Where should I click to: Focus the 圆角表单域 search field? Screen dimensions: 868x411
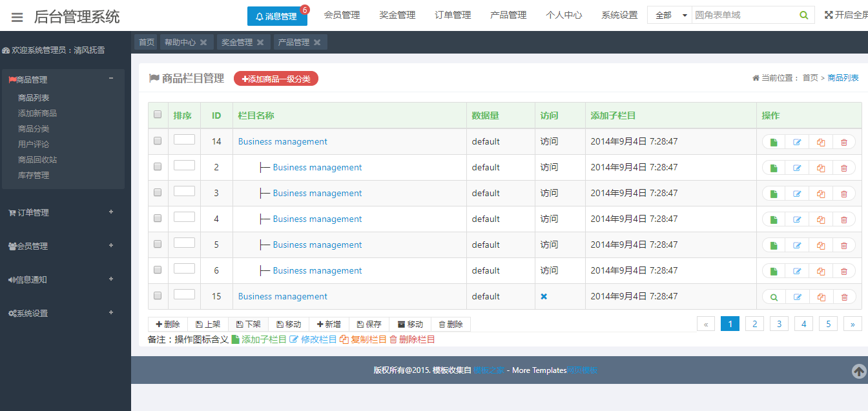tap(744, 15)
